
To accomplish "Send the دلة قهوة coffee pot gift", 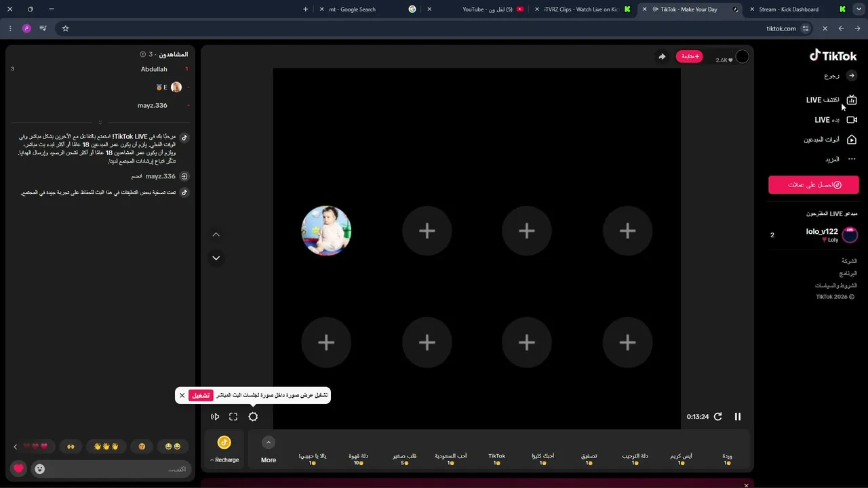I will pos(358,459).
